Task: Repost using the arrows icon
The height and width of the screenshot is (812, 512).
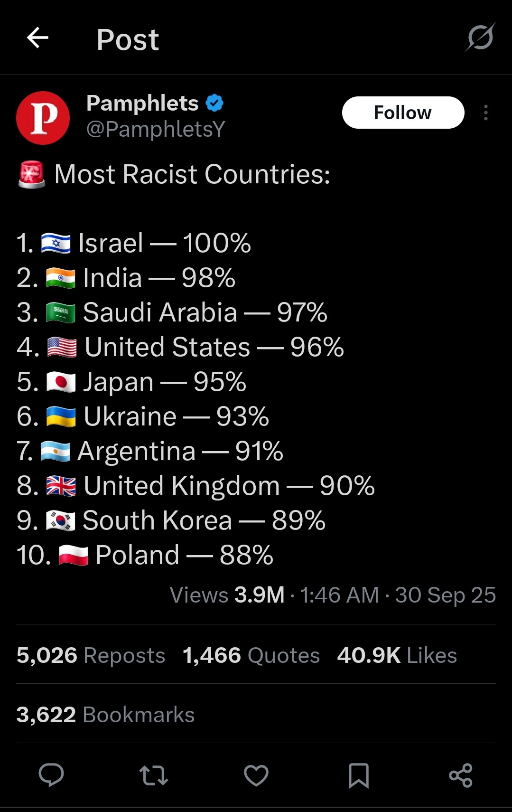Action: [x=154, y=775]
